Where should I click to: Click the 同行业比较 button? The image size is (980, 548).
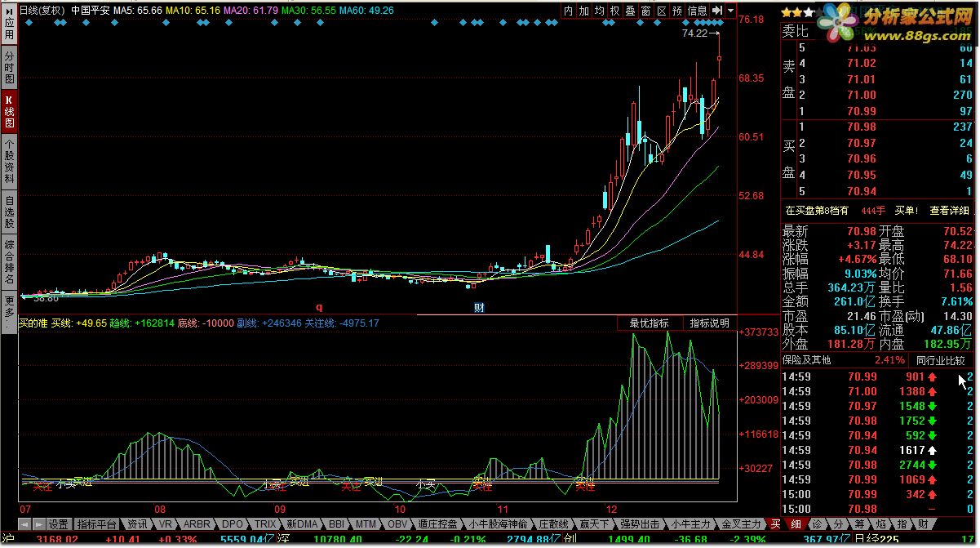point(940,360)
